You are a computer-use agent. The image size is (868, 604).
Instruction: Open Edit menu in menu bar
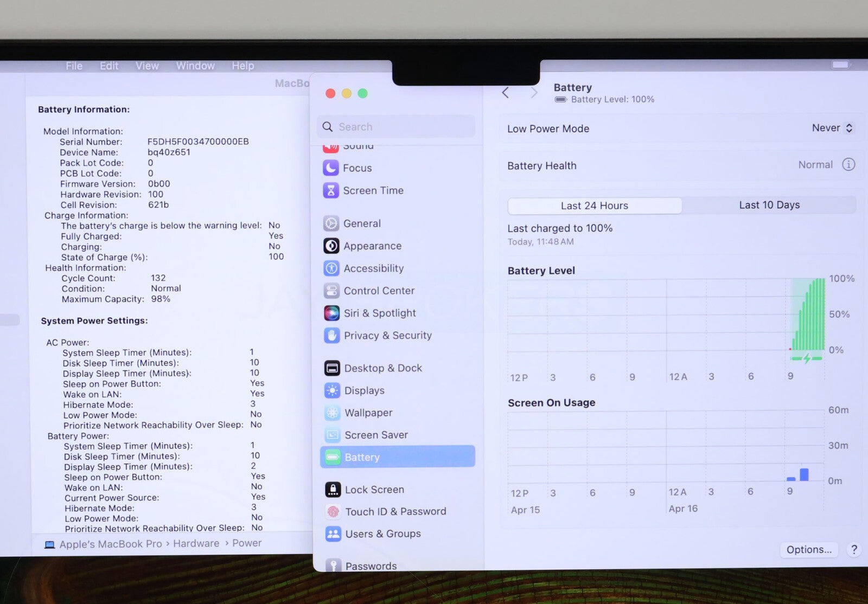pyautogui.click(x=109, y=66)
